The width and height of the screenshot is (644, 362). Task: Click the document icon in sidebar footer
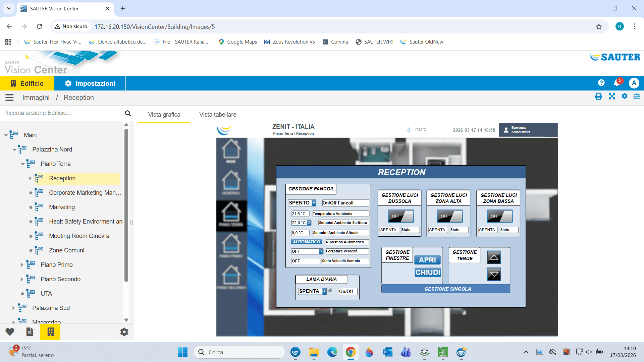(x=30, y=332)
